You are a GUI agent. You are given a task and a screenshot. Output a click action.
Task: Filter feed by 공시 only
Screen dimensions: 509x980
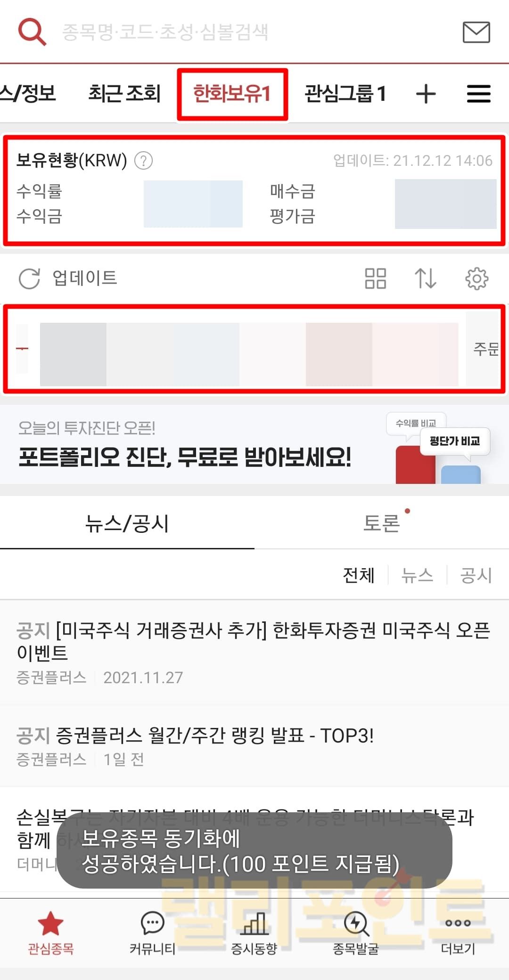(x=476, y=575)
